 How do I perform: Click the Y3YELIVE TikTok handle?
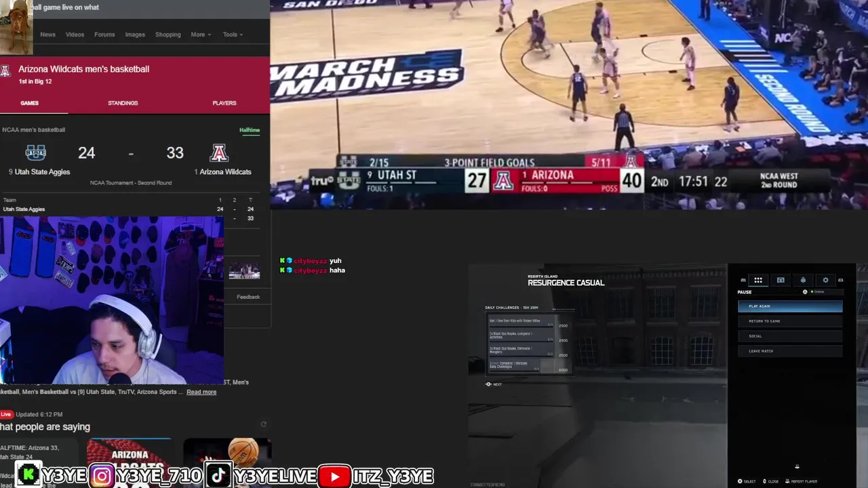pyautogui.click(x=273, y=476)
